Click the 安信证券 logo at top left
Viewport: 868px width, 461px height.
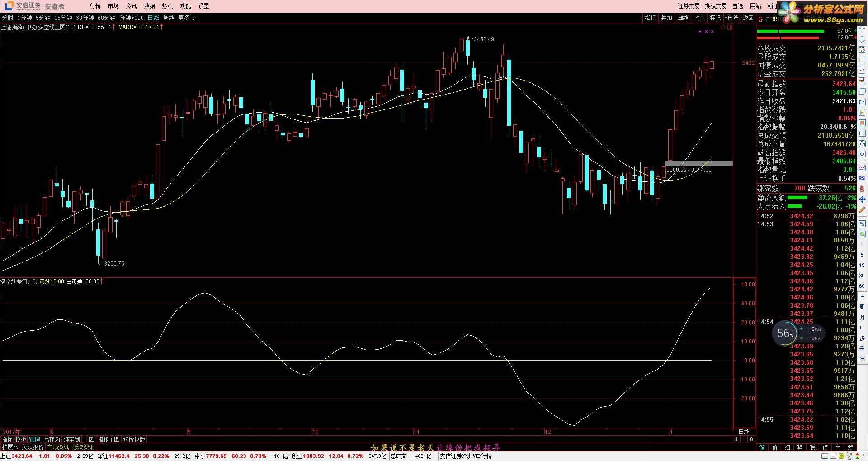(22, 6)
